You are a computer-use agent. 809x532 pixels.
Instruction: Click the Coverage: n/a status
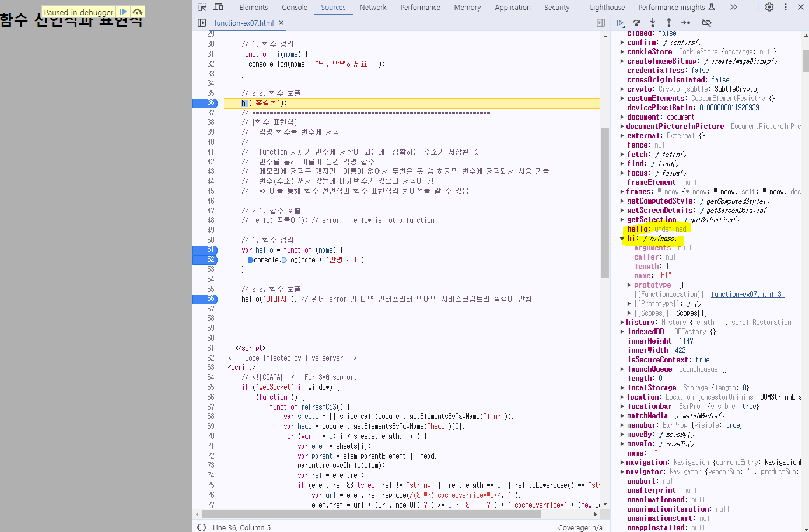(580, 527)
